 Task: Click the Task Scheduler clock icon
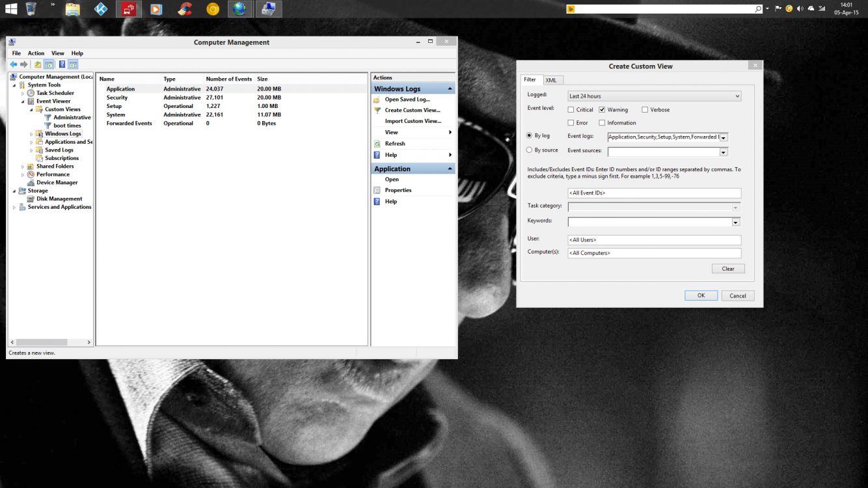(31, 93)
